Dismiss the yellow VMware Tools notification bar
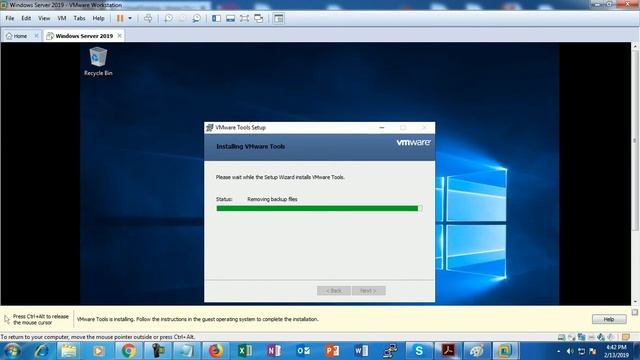The height and width of the screenshot is (360, 640). pyautogui.click(x=635, y=312)
